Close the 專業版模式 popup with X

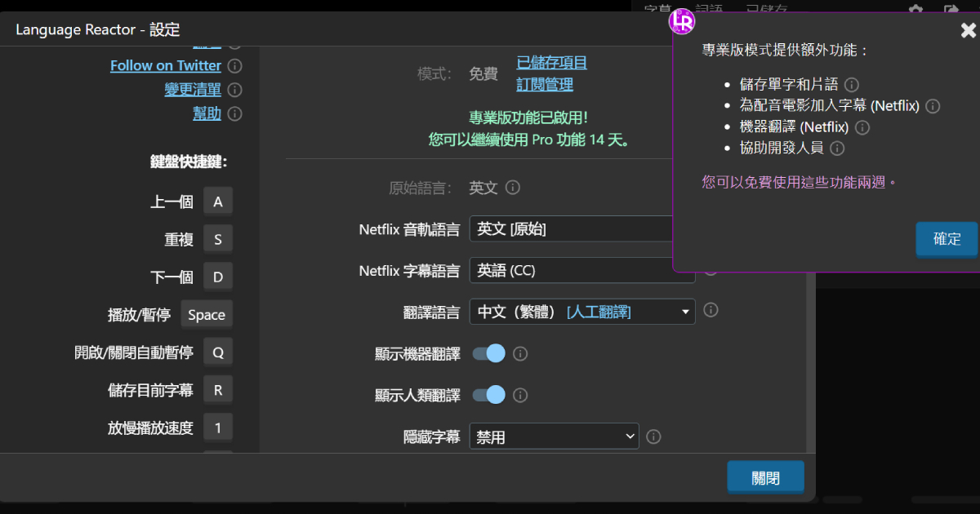tap(968, 31)
